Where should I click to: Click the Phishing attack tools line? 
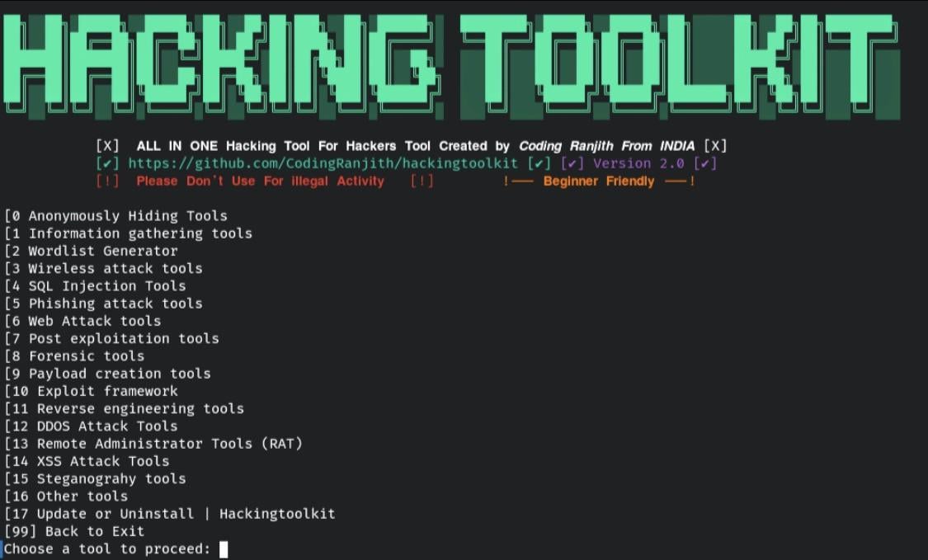(x=104, y=304)
